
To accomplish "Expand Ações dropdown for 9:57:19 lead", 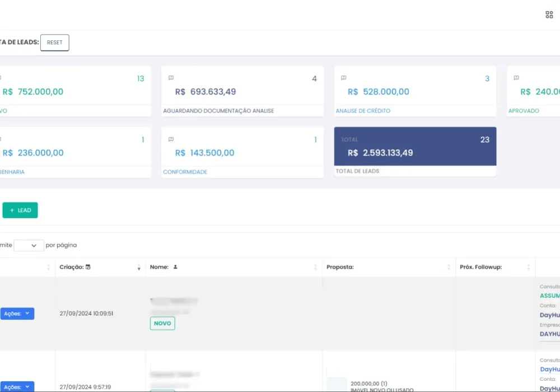I will pyautogui.click(x=17, y=386).
